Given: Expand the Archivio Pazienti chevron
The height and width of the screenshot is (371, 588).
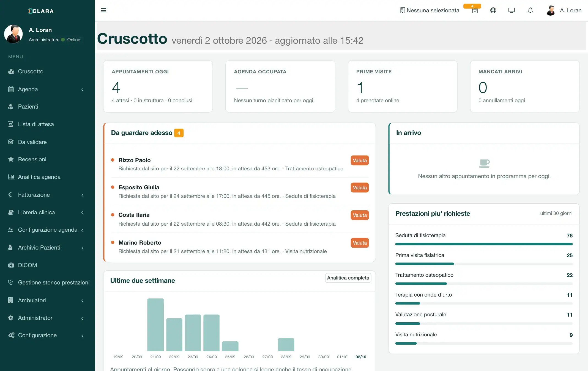Looking at the screenshot, I should tap(82, 248).
